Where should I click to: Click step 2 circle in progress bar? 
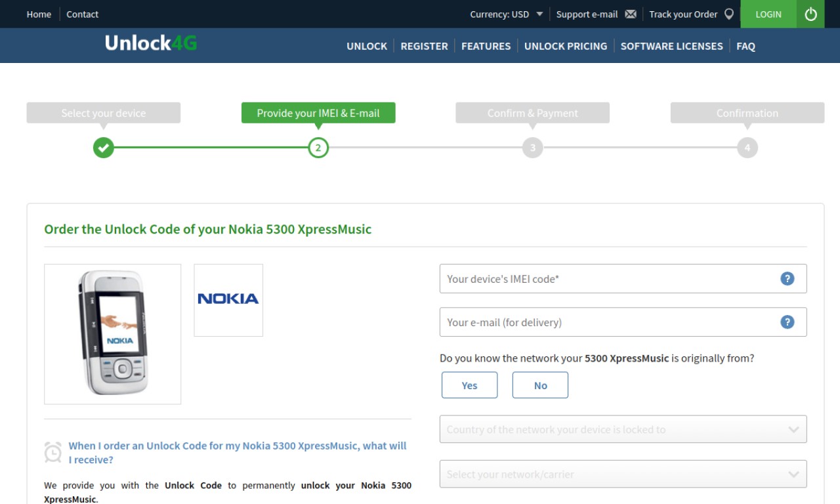coord(318,148)
